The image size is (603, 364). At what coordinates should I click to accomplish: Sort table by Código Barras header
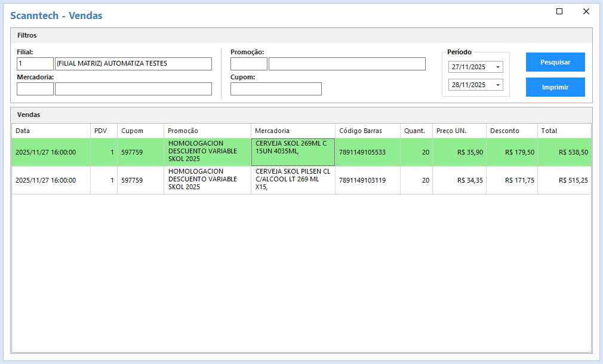(x=367, y=131)
